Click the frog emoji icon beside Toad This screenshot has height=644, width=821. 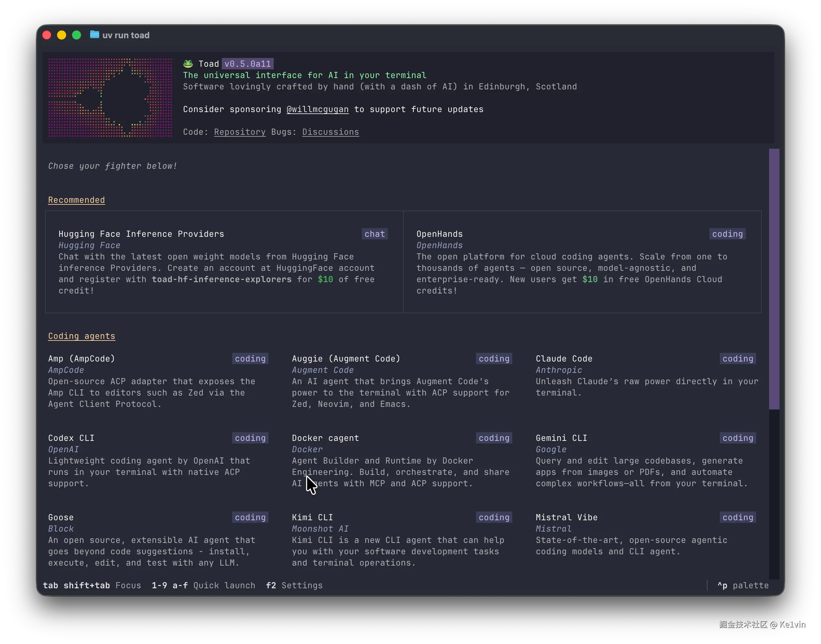point(188,64)
